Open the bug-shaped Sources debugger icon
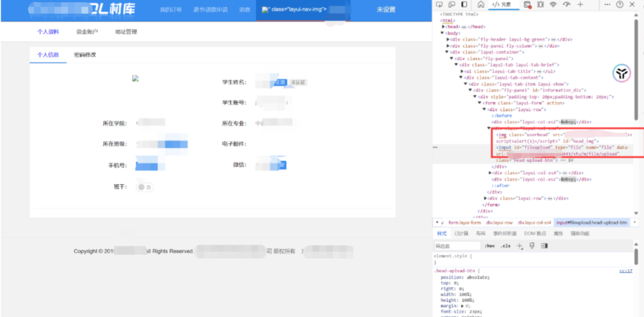Viewport: 644px width, 317px height. click(540, 4)
